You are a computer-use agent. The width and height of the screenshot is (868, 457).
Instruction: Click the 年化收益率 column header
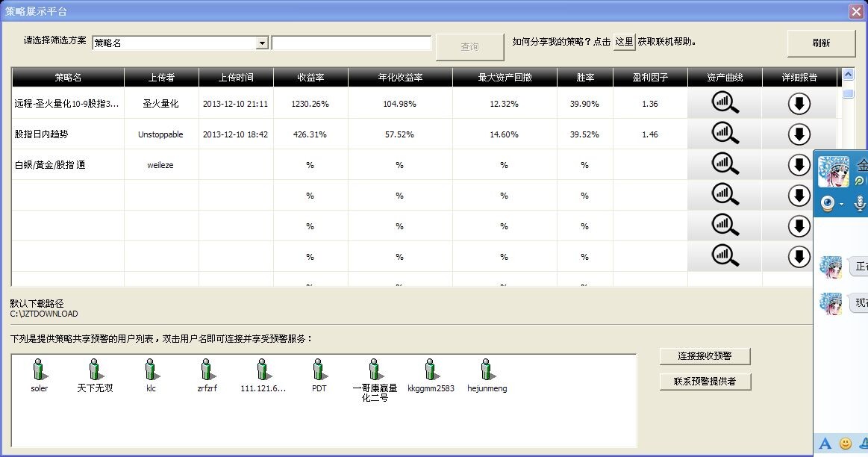tap(400, 77)
